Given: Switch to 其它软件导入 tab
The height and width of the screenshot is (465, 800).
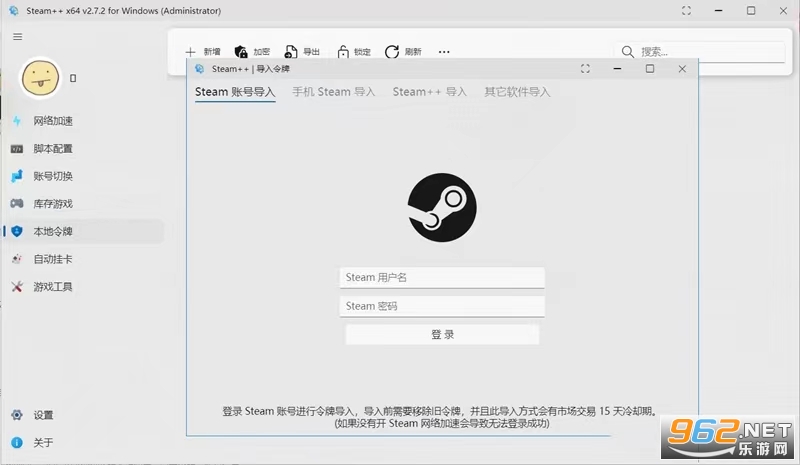Looking at the screenshot, I should pos(517,92).
